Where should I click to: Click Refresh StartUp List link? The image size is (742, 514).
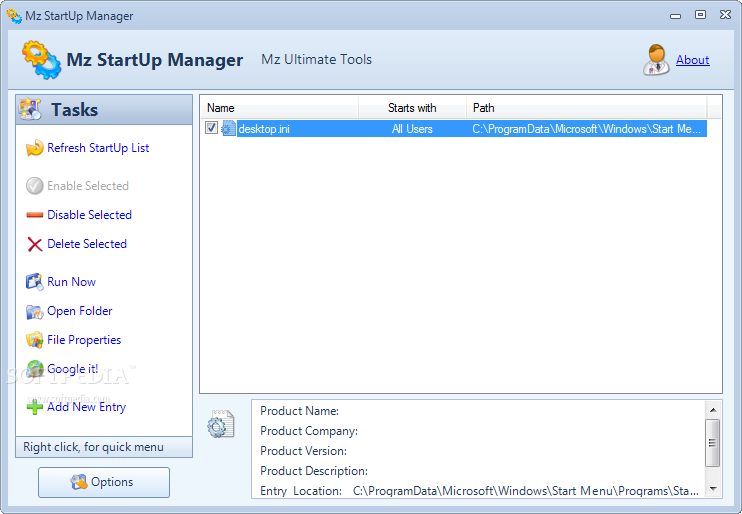tap(98, 148)
